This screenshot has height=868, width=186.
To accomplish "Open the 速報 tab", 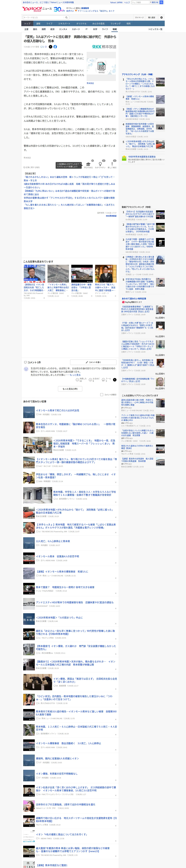I will [x=38, y=24].
